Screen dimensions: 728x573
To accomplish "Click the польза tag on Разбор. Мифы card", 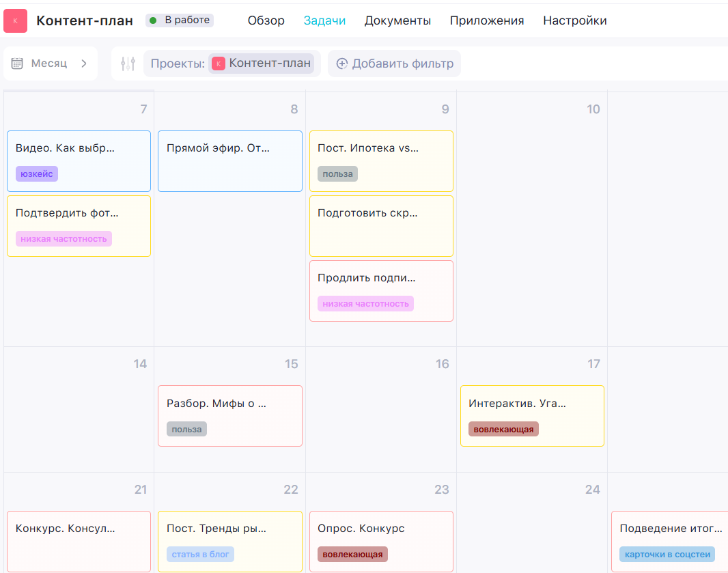I will [x=186, y=430].
